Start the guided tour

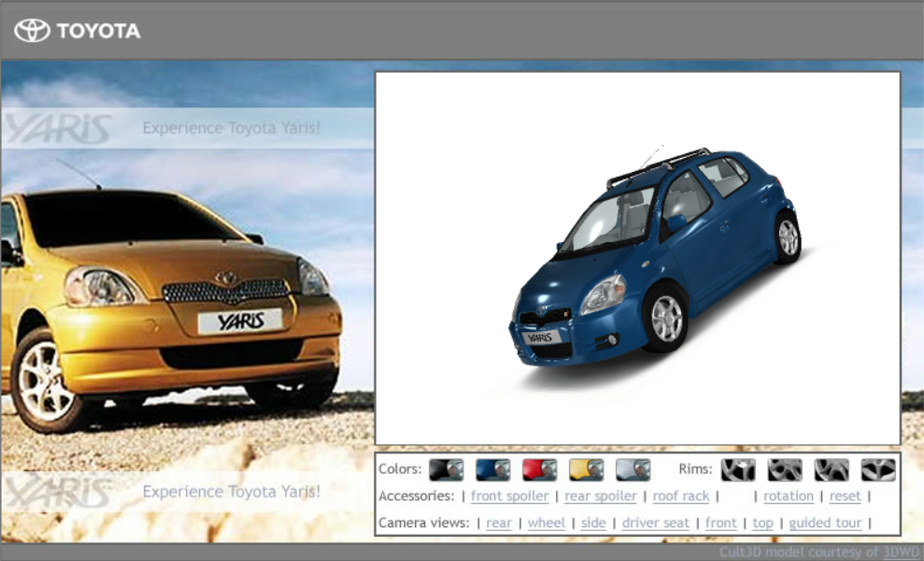pyautogui.click(x=825, y=524)
